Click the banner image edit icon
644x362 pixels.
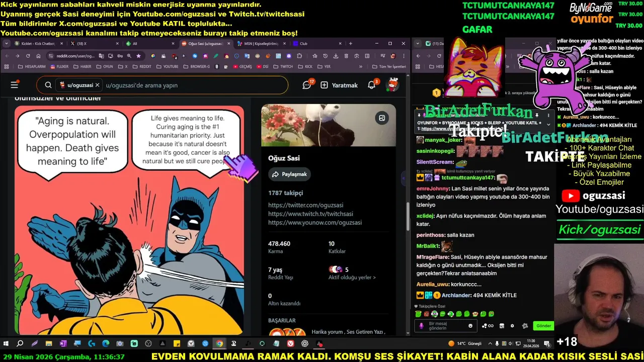click(x=382, y=118)
